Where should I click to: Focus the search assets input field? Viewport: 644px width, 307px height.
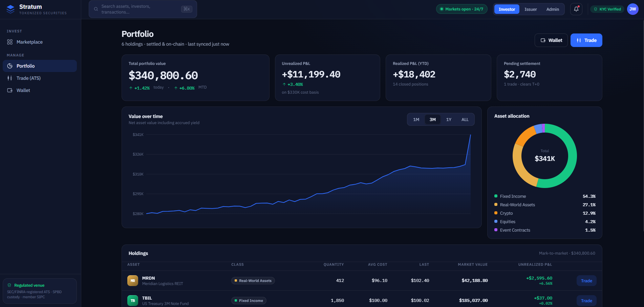143,9
